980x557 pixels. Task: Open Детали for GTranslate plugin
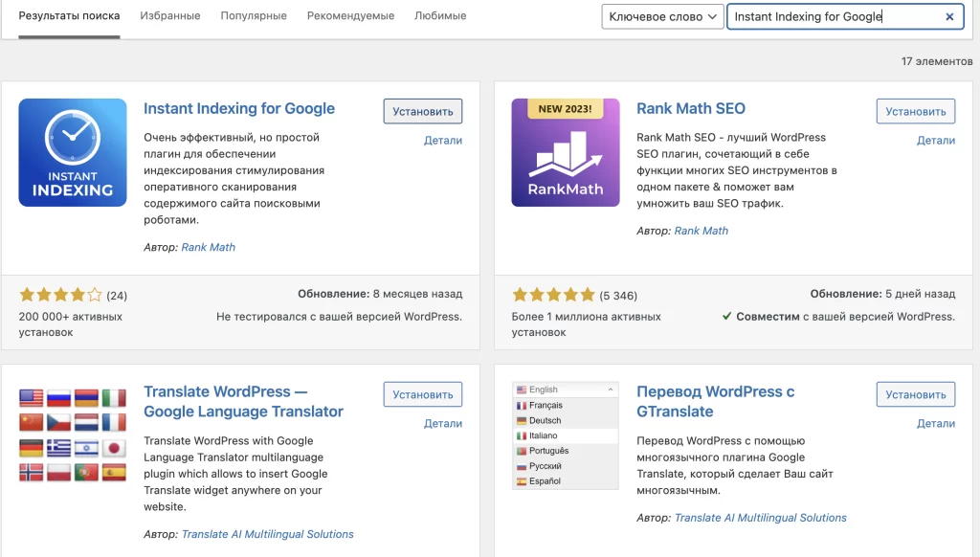point(936,423)
